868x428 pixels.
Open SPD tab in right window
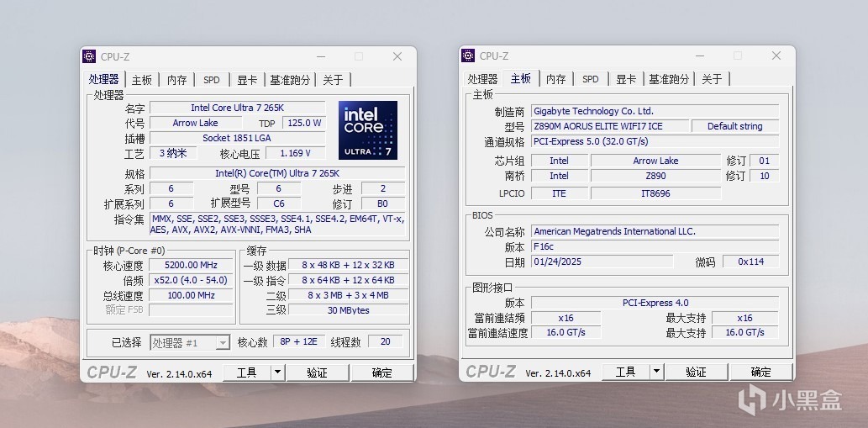pos(591,79)
